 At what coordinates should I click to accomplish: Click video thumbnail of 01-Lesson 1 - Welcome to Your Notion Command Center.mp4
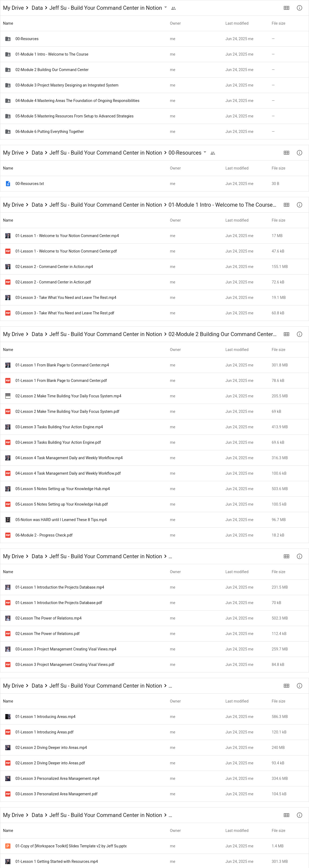pos(8,236)
